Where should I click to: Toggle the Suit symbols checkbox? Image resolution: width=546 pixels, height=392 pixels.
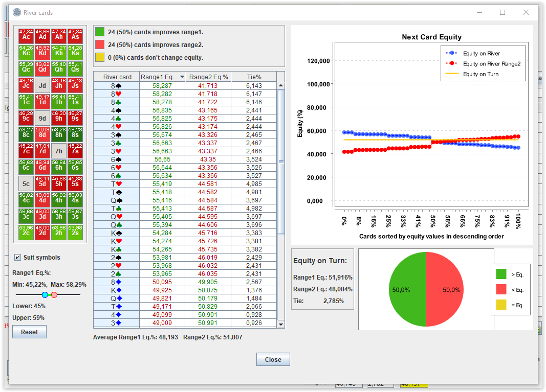17,258
